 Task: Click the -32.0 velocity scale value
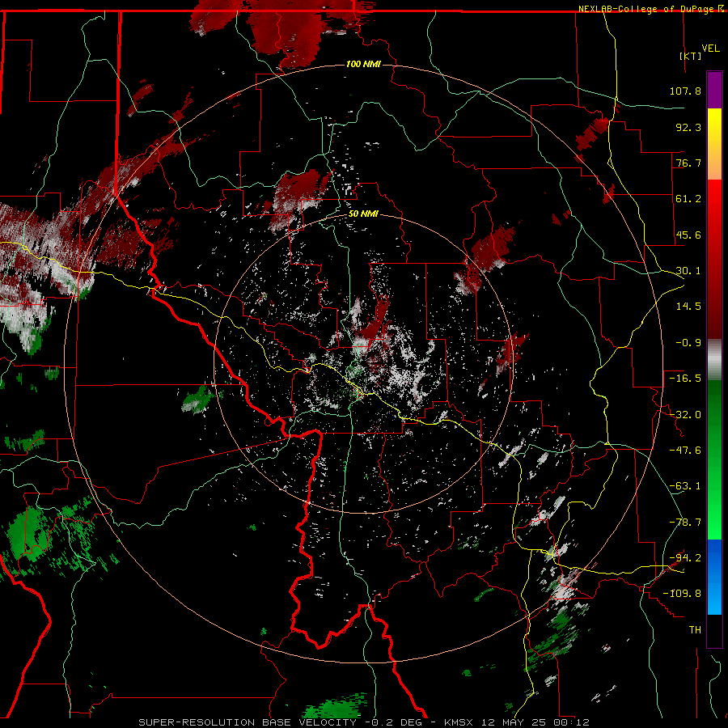tap(685, 415)
